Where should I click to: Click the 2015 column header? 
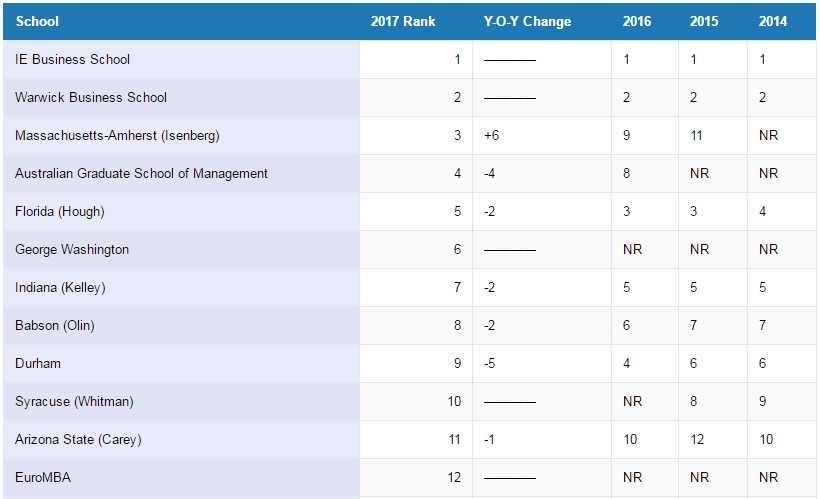coord(704,21)
